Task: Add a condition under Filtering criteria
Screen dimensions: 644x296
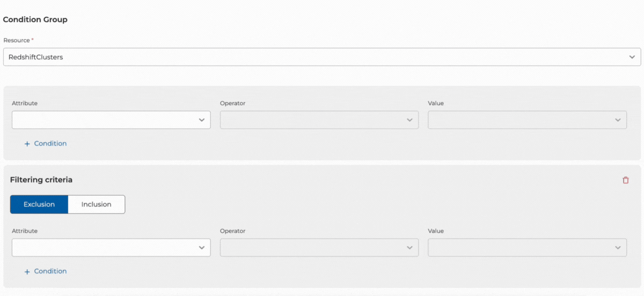Action: [46, 271]
